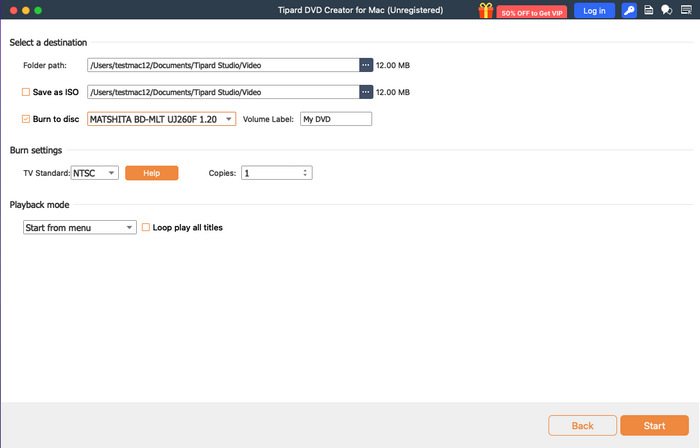The height and width of the screenshot is (448, 700).
Task: Open the MATSHITA BD-MLT disc drive dropdown
Action: (x=162, y=119)
